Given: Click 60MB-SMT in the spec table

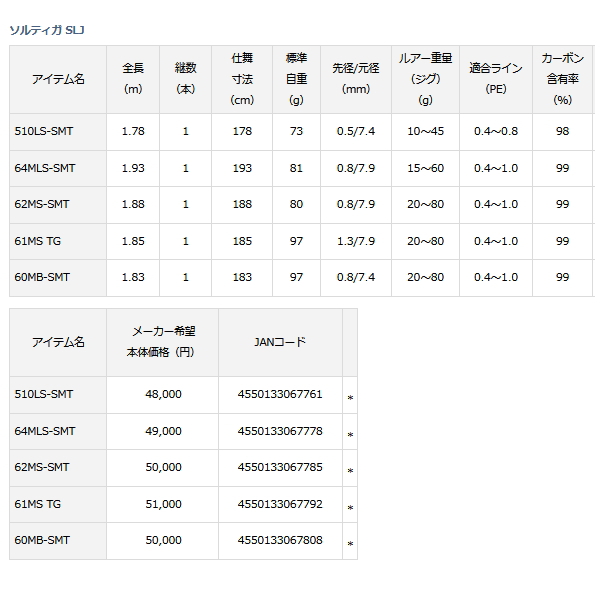Looking at the screenshot, I should (x=42, y=277).
